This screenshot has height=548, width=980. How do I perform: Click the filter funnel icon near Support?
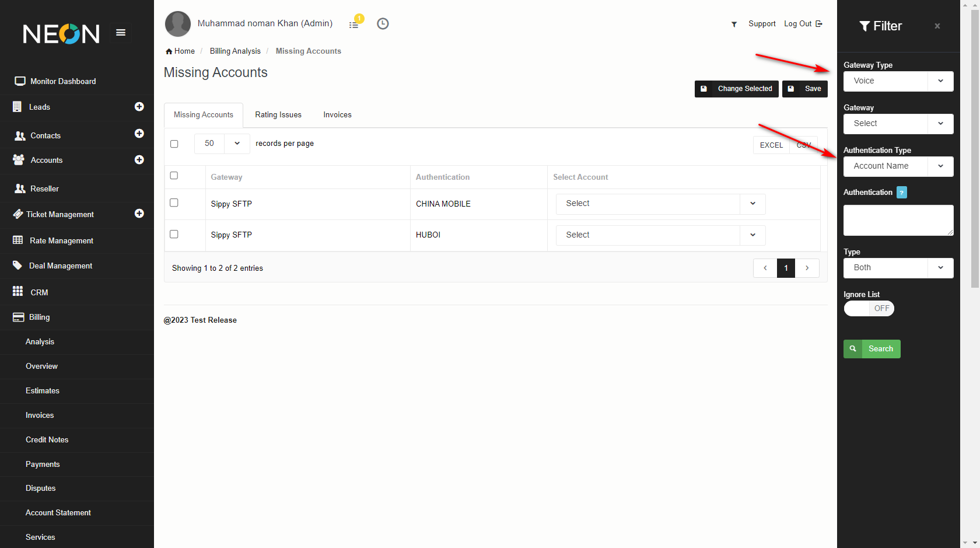(x=734, y=24)
